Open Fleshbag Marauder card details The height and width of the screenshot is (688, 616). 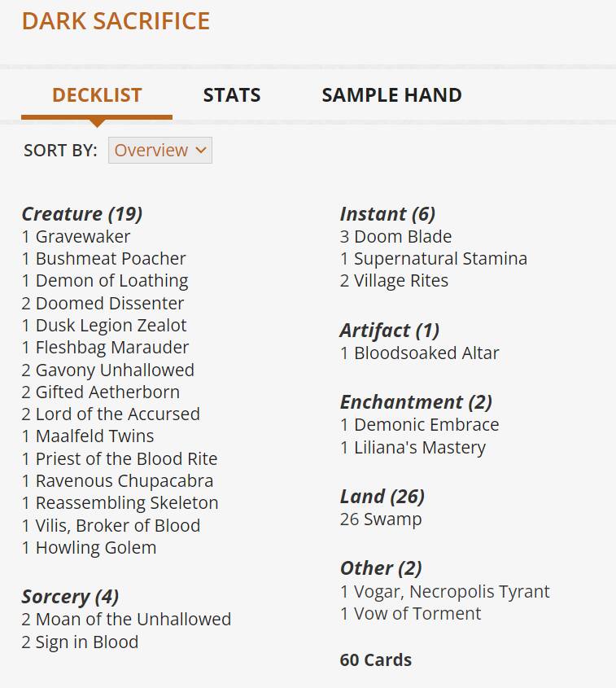pos(112,347)
